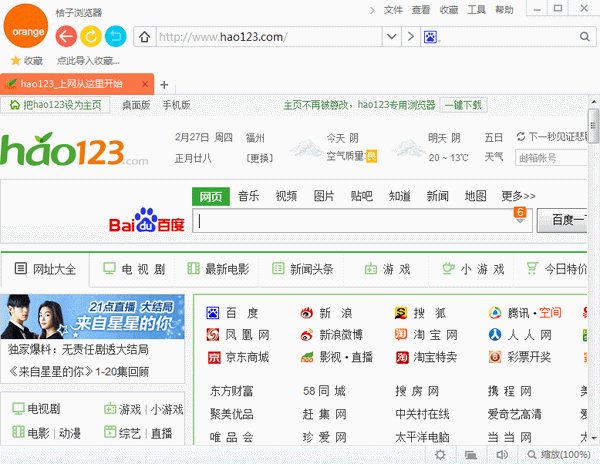
Task: Open the 淘宝网 site link
Action: pos(426,335)
